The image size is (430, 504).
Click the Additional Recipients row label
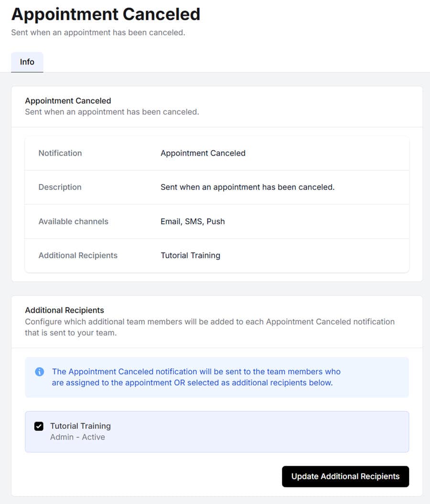pos(78,255)
